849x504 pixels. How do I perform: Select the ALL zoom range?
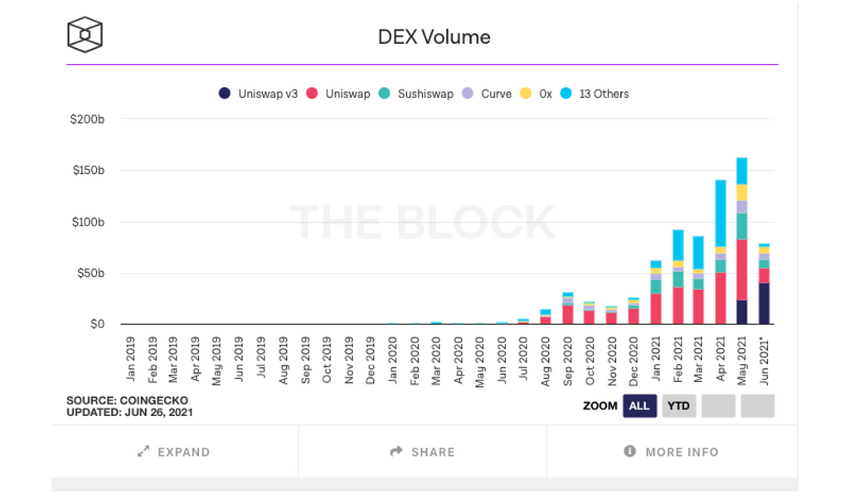(x=639, y=405)
